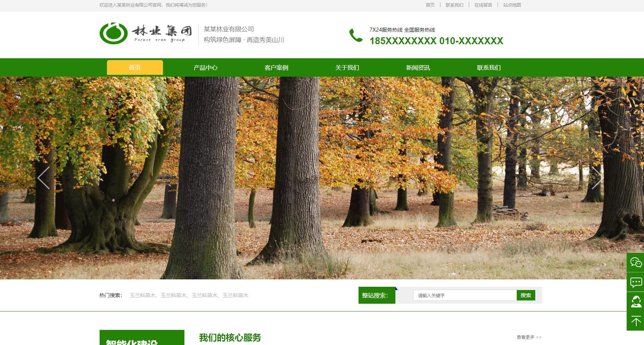
Task: Click the green phone hotline icon
Action: tap(355, 36)
